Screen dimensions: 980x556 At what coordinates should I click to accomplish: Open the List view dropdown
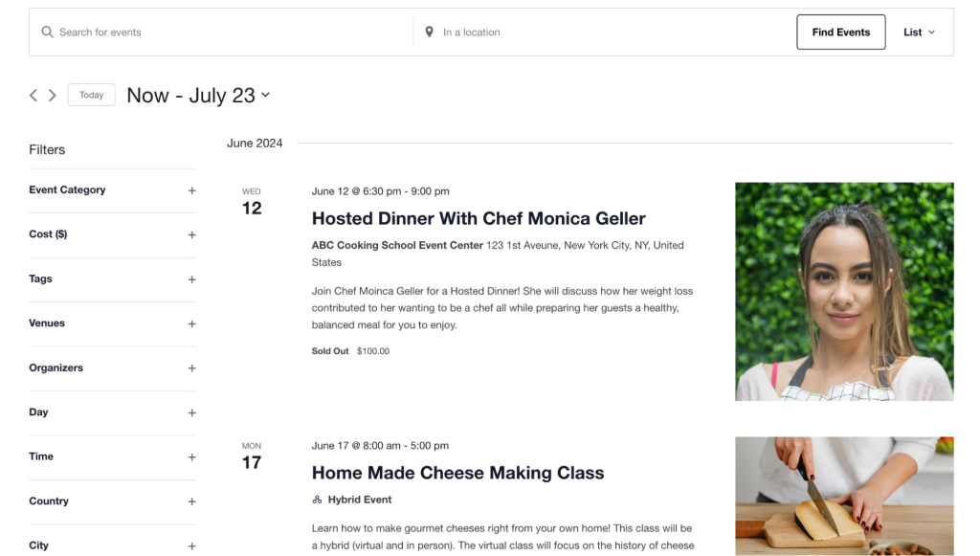tap(918, 32)
